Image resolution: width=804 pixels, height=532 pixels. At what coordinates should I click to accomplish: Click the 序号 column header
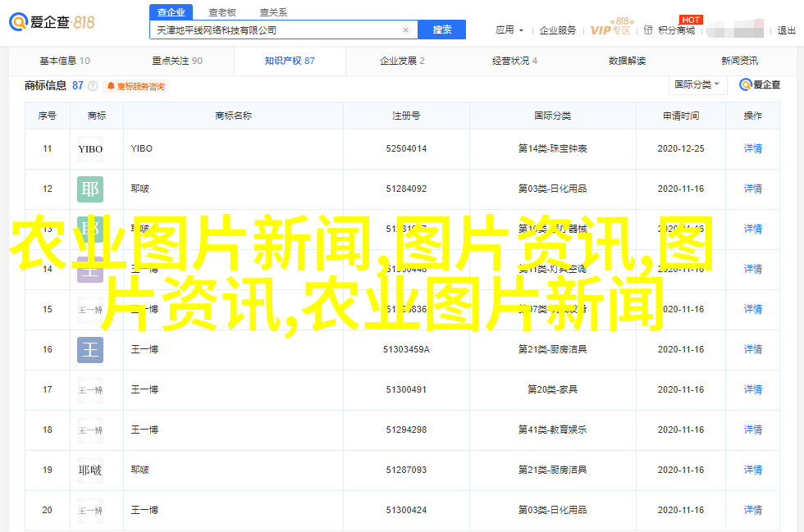48,116
